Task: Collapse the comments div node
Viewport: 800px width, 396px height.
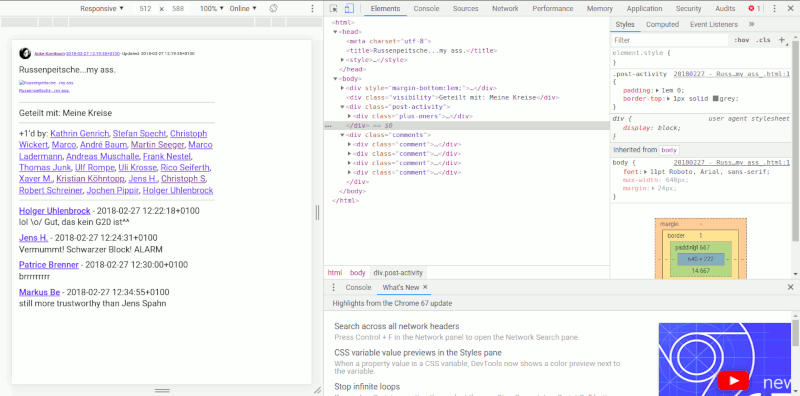Action: coord(342,135)
